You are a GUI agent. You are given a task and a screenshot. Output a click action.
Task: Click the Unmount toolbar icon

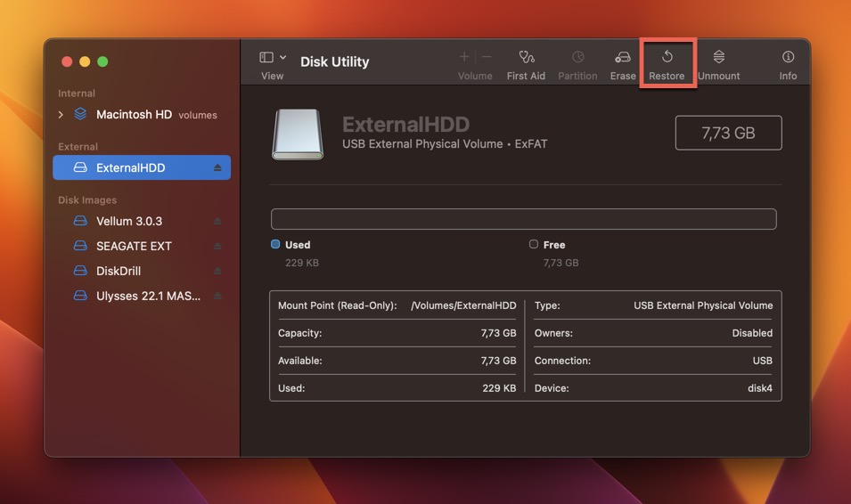[718, 57]
